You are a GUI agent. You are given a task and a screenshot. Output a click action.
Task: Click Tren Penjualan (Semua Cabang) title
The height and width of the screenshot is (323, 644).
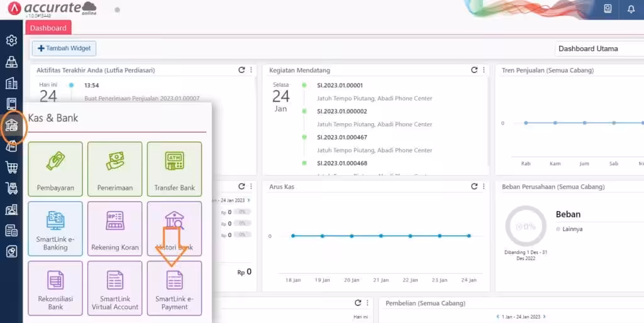pyautogui.click(x=548, y=70)
